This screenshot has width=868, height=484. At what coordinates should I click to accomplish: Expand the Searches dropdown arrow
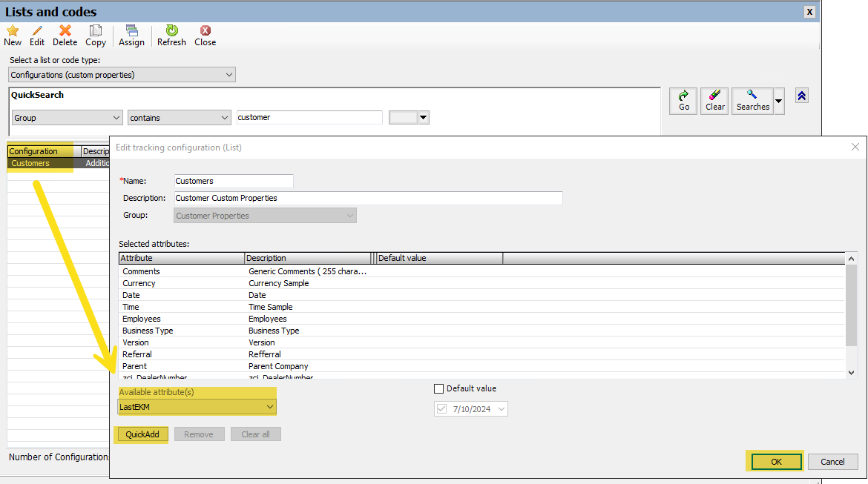779,102
